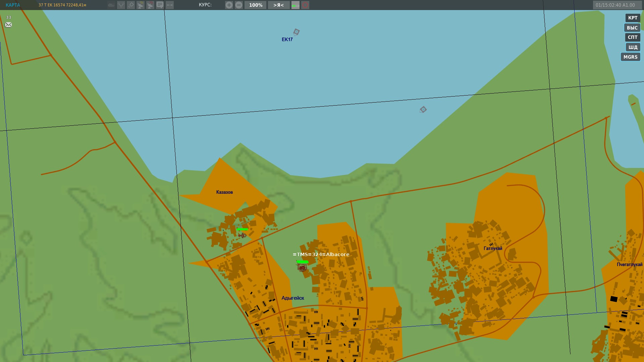Image resolution: width=644 pixels, height=362 pixels.
Task: Click the EK17 grid label
Action: coord(287,40)
